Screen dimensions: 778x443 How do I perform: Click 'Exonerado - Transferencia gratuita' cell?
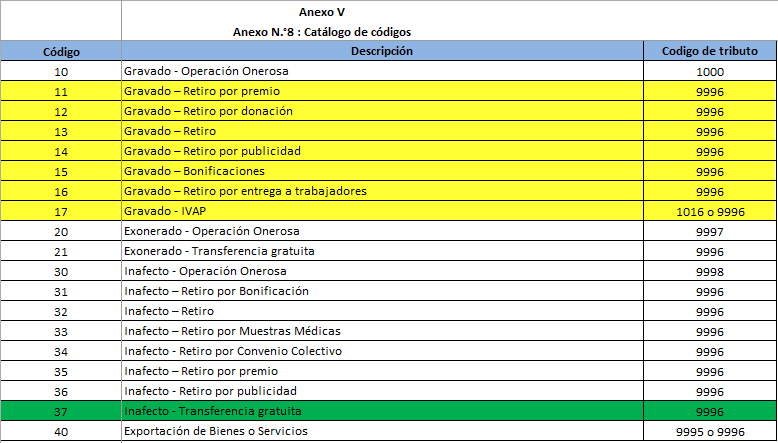(x=382, y=251)
